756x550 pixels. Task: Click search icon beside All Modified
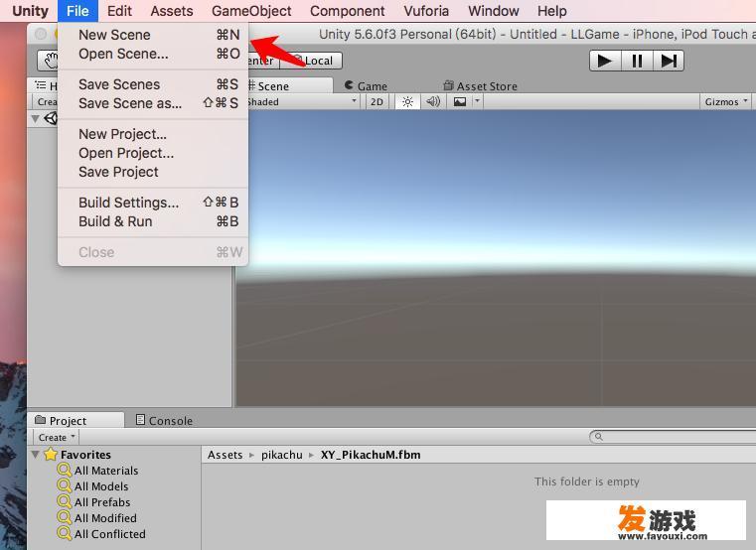pos(65,517)
